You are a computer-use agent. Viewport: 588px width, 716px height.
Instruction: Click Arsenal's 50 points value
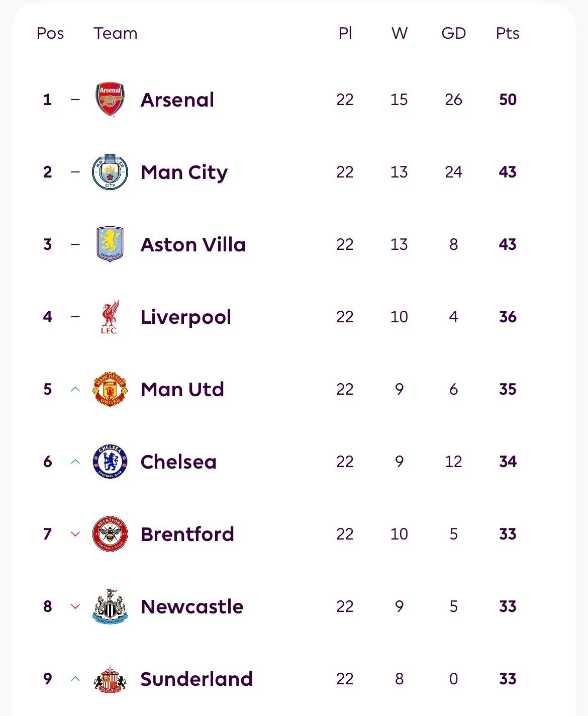pos(508,100)
